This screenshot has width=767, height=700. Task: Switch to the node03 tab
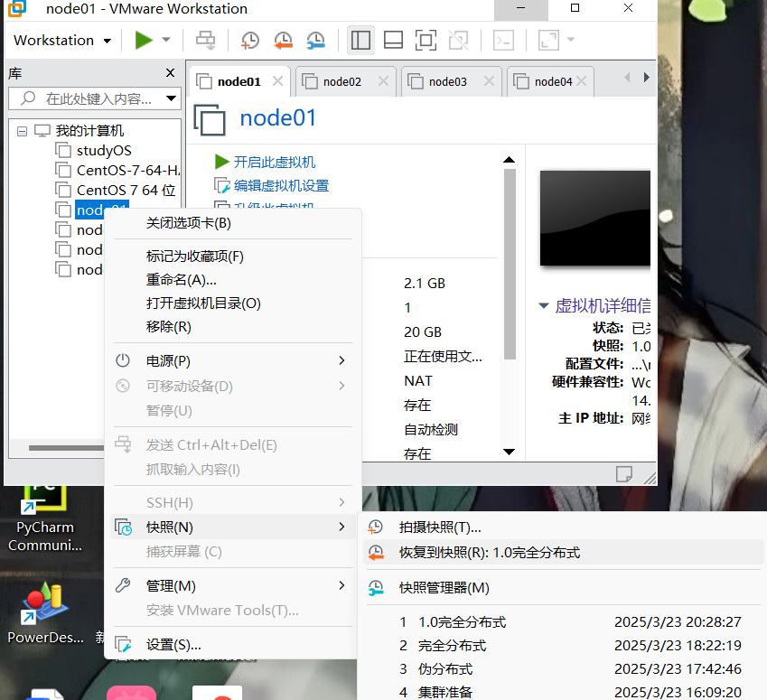point(447,81)
